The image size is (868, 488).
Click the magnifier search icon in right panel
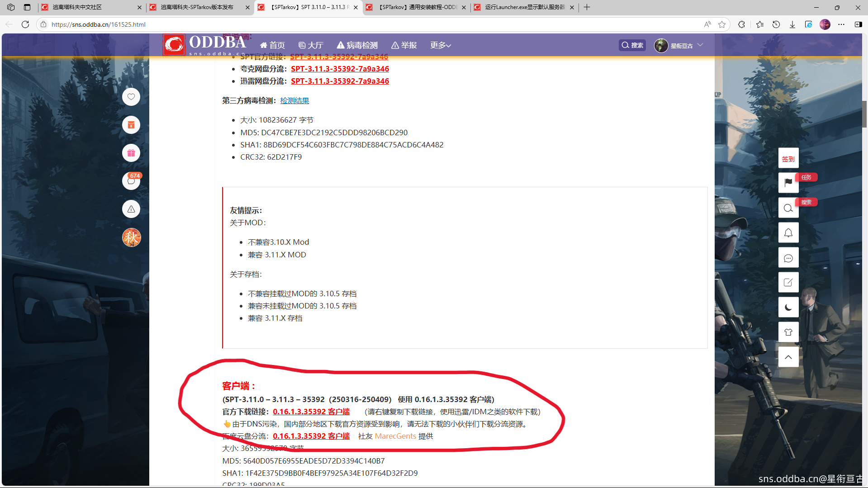[788, 208]
